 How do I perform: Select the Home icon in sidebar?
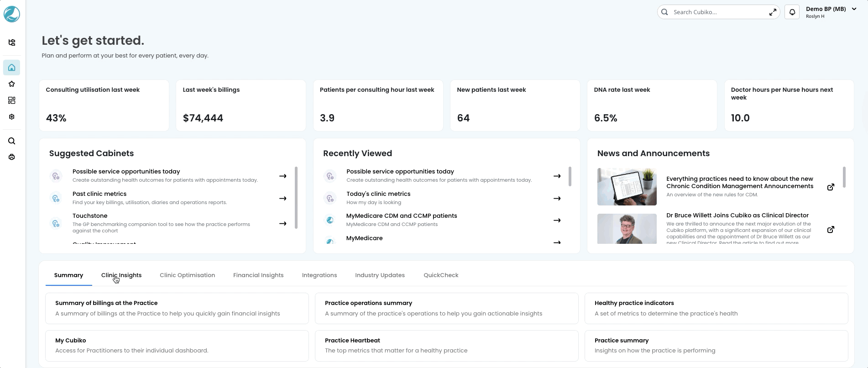click(x=12, y=68)
